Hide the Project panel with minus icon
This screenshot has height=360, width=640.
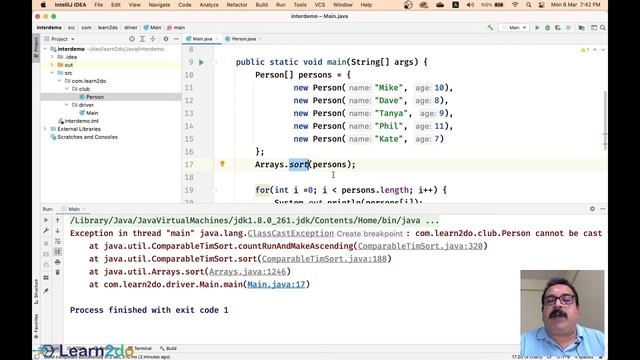[176, 39]
